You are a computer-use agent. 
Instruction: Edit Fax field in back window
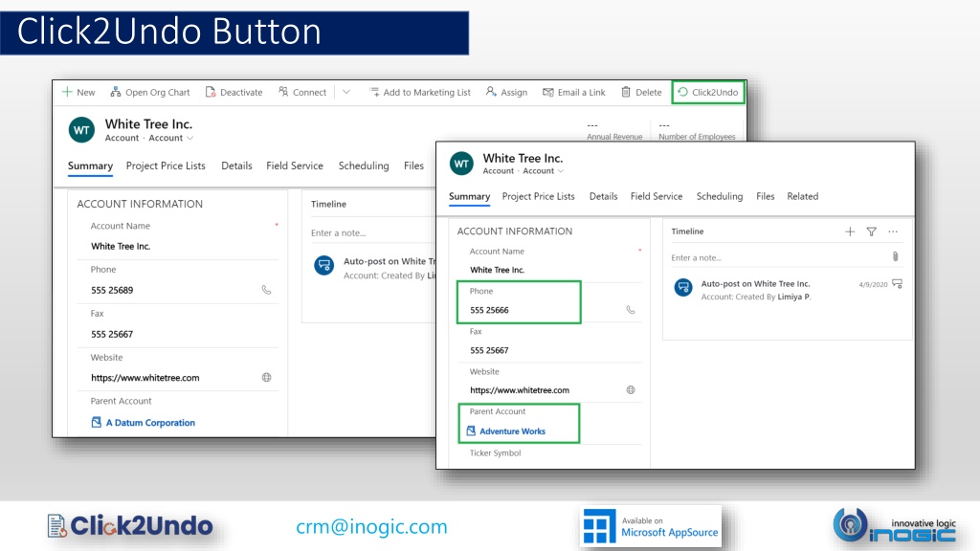coord(177,334)
